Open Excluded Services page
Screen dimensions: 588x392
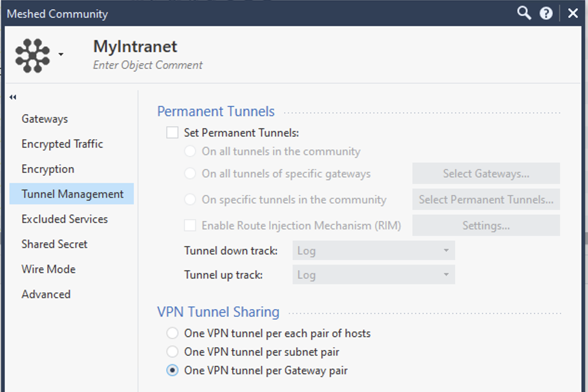pos(65,219)
